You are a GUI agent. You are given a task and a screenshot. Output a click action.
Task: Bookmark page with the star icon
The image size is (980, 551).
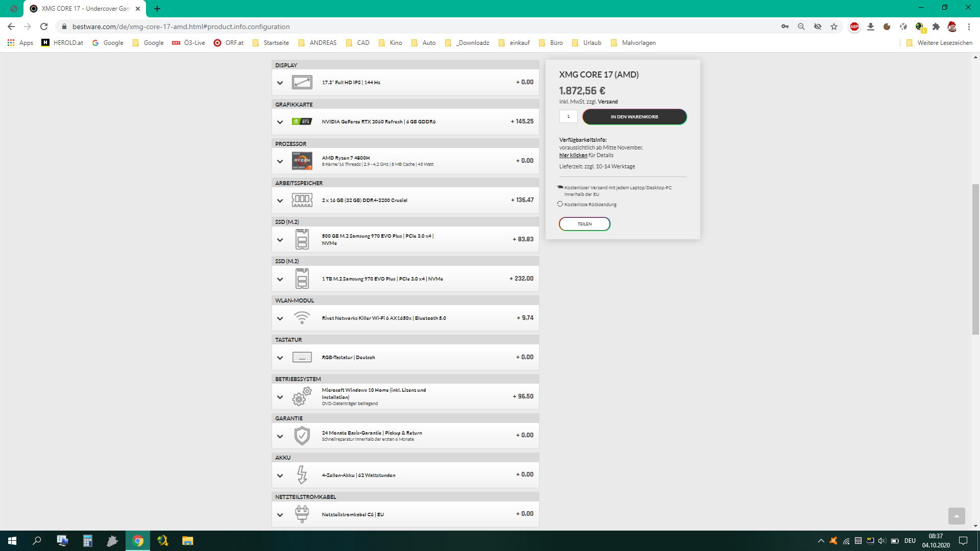[x=834, y=27]
